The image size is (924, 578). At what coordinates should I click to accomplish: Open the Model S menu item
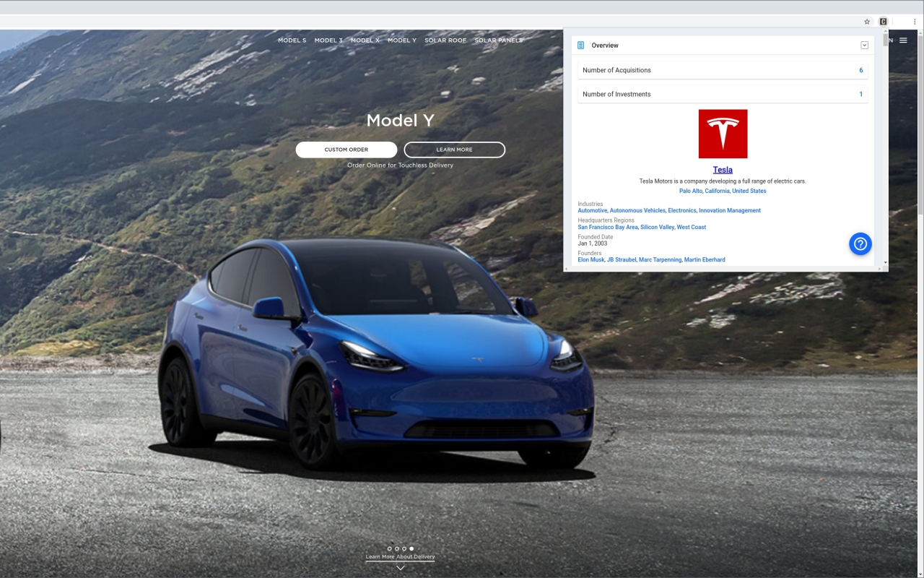(292, 40)
